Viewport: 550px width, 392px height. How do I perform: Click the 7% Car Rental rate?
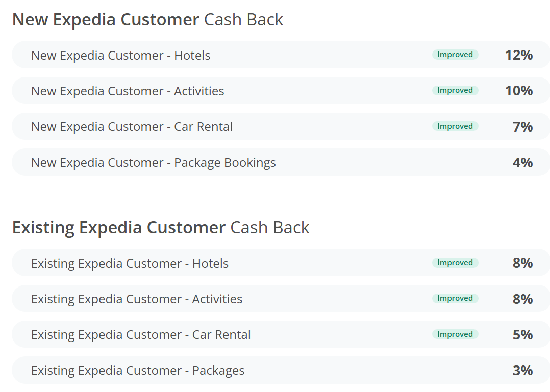click(522, 126)
